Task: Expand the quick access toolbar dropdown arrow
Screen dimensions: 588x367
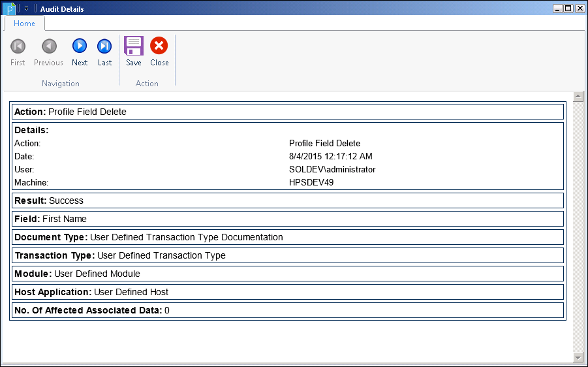Action: tap(26, 8)
